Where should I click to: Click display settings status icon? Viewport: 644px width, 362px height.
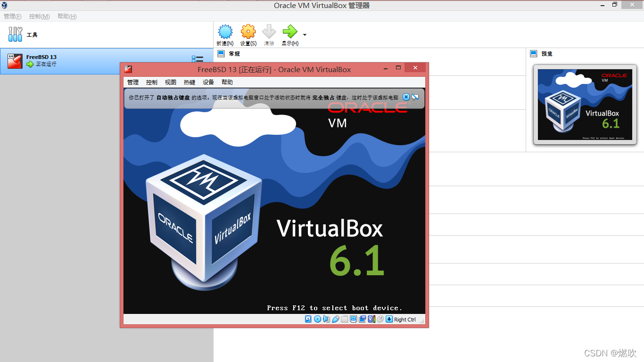tap(353, 319)
